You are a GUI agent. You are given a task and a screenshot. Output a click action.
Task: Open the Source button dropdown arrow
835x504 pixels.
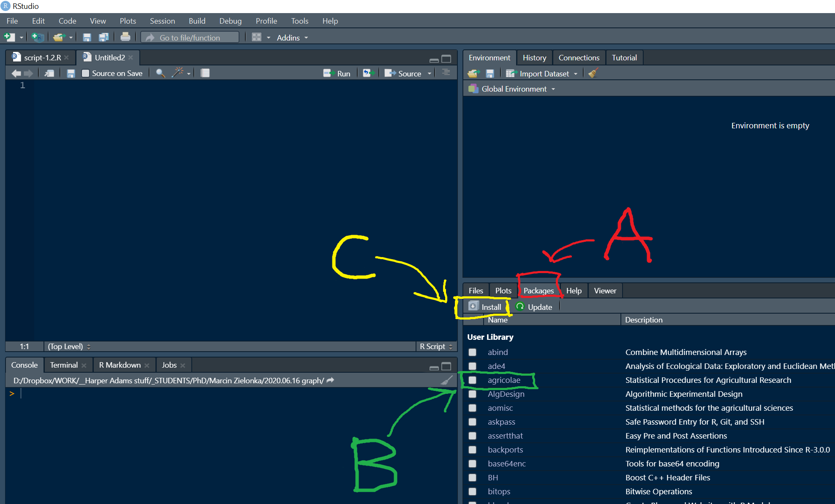[430, 73]
